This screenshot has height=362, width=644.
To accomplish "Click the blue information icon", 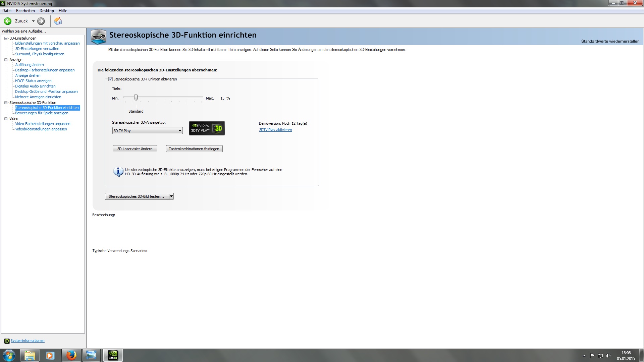I will (118, 172).
